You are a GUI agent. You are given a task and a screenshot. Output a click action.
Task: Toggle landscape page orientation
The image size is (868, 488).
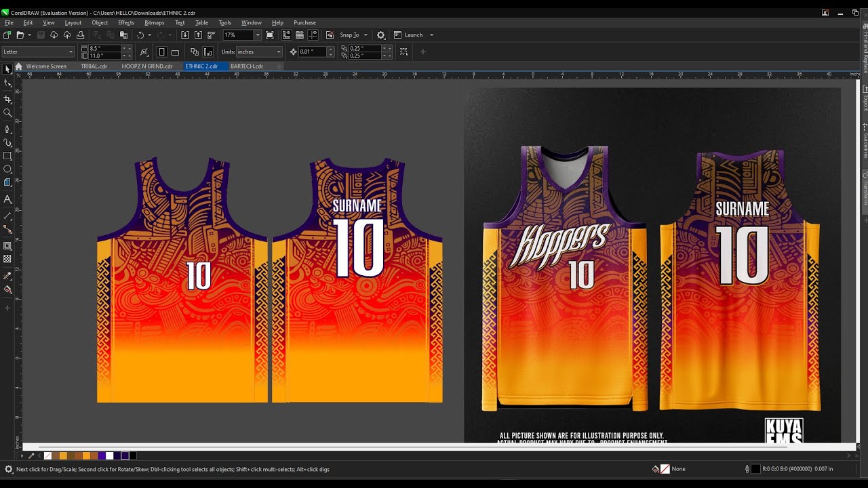(x=175, y=52)
